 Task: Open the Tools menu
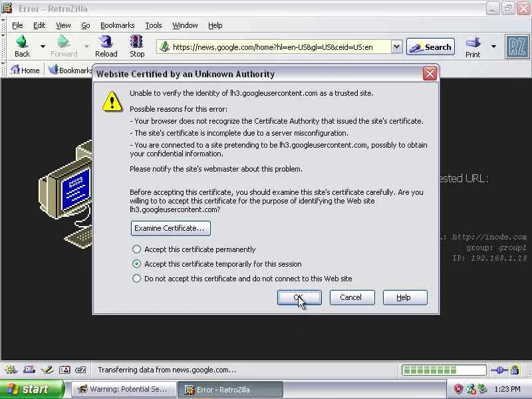click(154, 25)
